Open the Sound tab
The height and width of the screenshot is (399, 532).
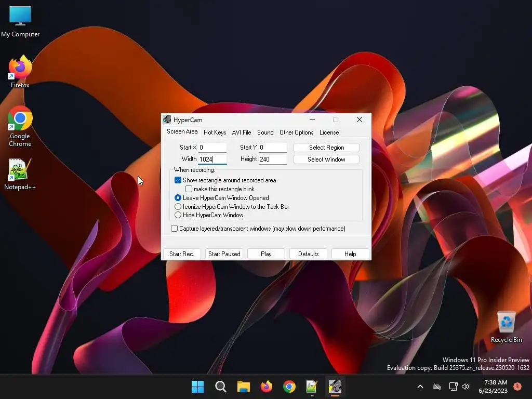click(265, 132)
